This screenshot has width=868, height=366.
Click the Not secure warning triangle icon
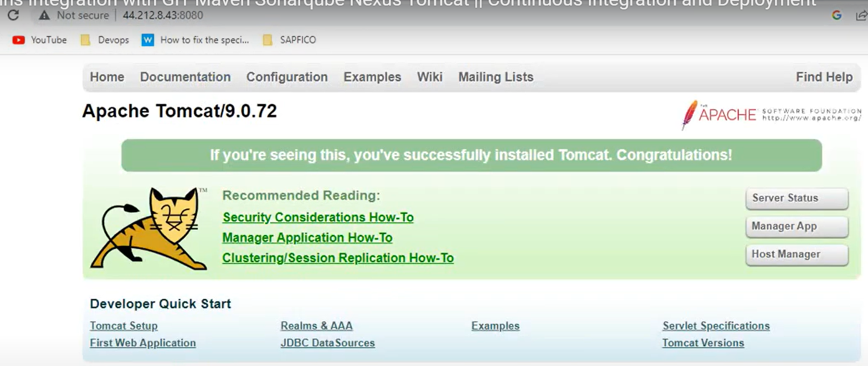point(44,16)
